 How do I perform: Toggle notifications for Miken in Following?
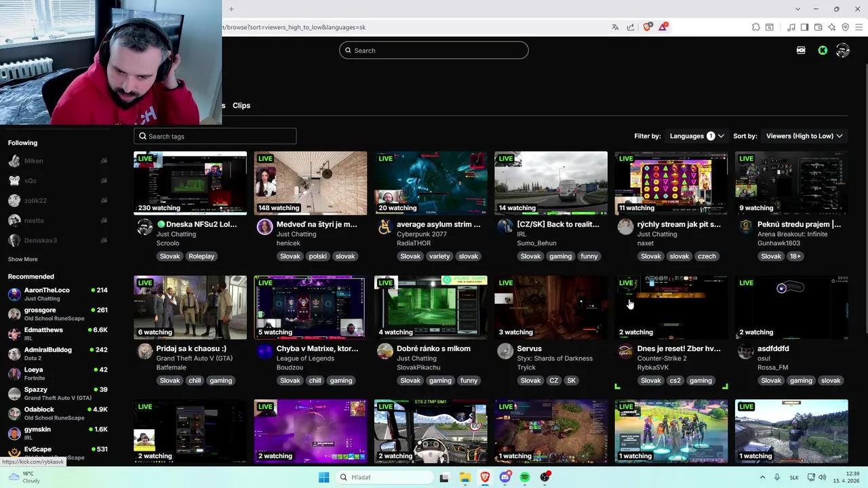(104, 161)
